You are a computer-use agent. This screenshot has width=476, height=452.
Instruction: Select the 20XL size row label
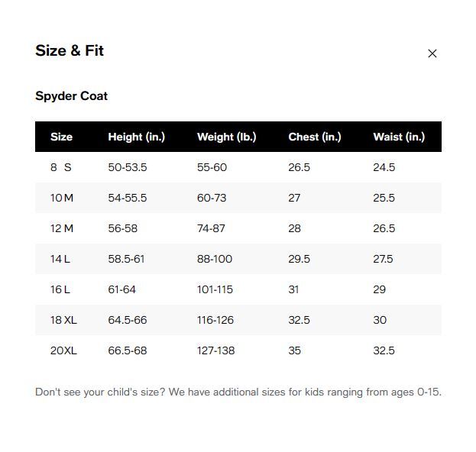[63, 350]
